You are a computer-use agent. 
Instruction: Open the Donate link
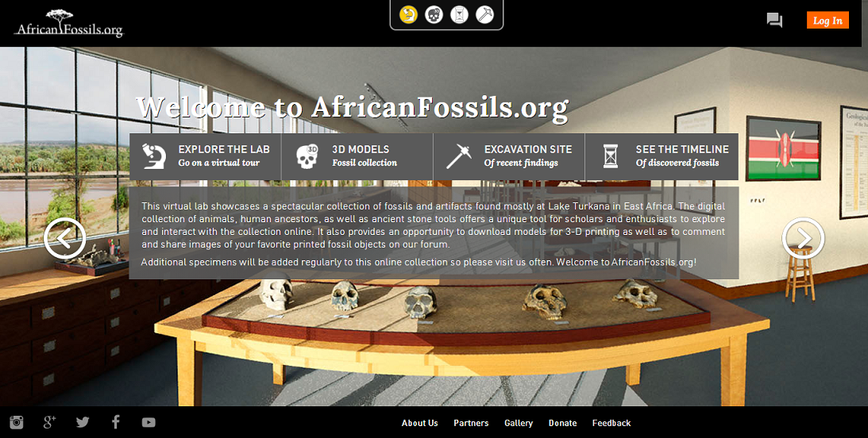[562, 423]
